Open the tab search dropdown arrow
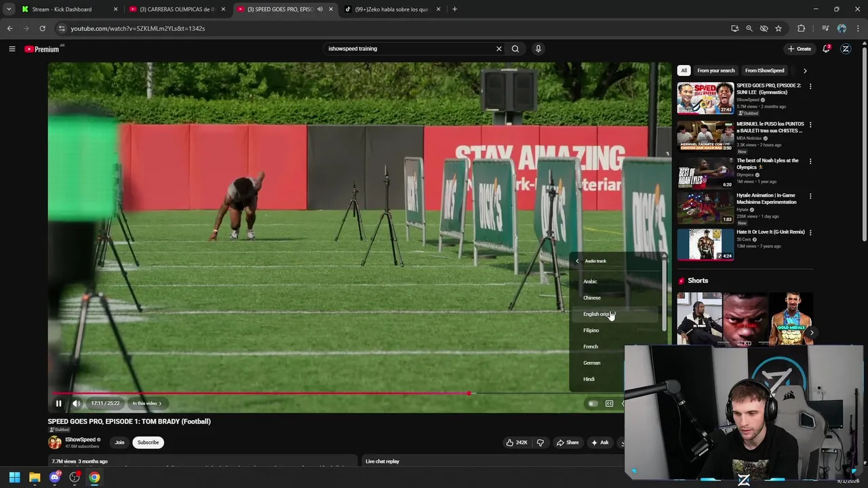Image resolution: width=868 pixels, height=488 pixels. pos(9,9)
